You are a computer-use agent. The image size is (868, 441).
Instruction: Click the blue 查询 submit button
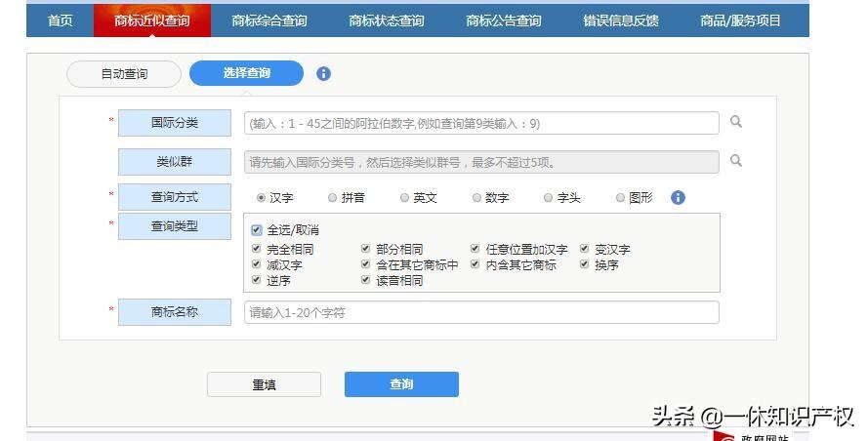401,384
